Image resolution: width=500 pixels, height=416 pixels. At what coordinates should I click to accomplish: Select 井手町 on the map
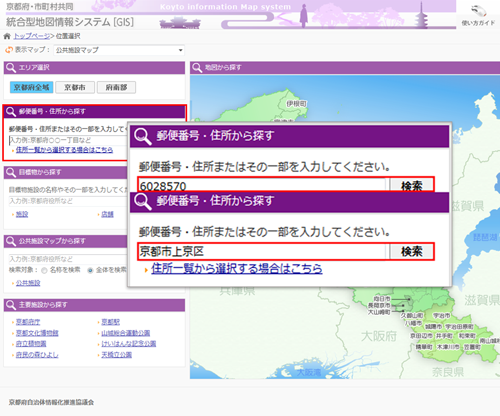[444, 336]
